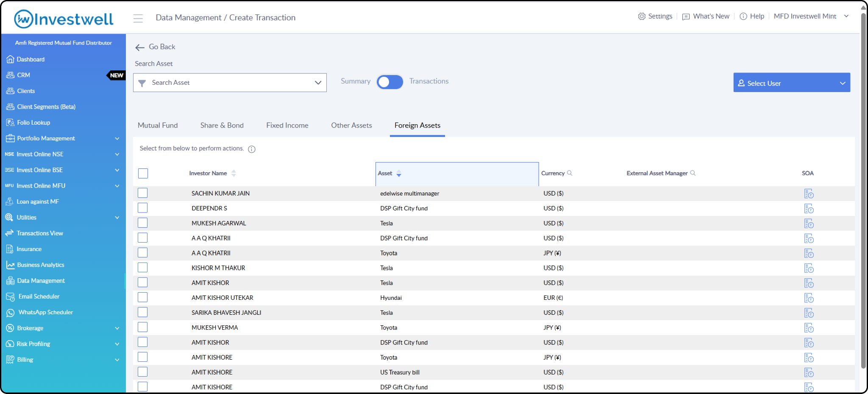
Task: Open Folio Lookup in sidebar
Action: click(33, 123)
